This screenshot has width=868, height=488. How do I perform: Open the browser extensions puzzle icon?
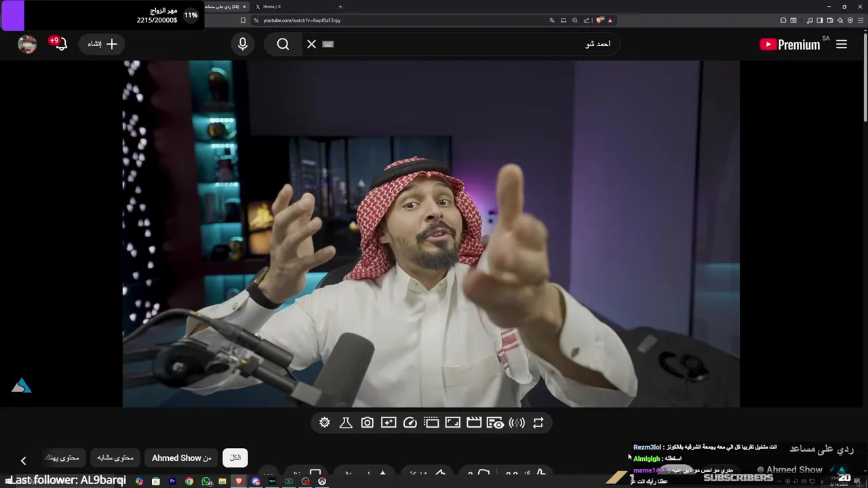783,20
